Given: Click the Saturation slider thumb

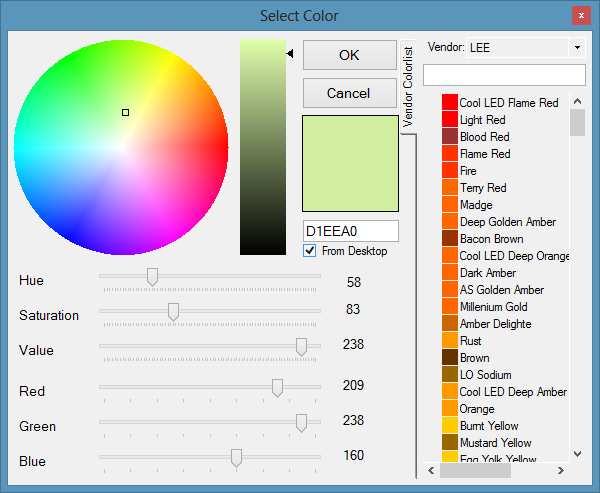Looking at the screenshot, I should pyautogui.click(x=173, y=312).
